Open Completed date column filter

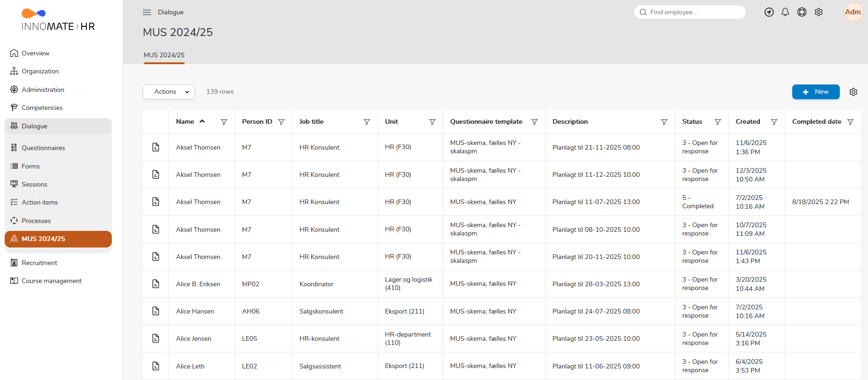(x=850, y=122)
